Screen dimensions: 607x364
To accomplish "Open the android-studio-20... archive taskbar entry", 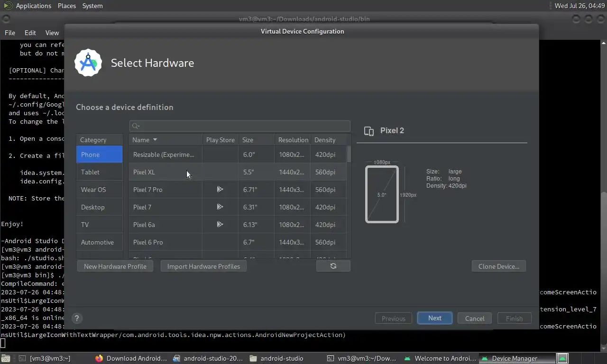I will pos(209,358).
